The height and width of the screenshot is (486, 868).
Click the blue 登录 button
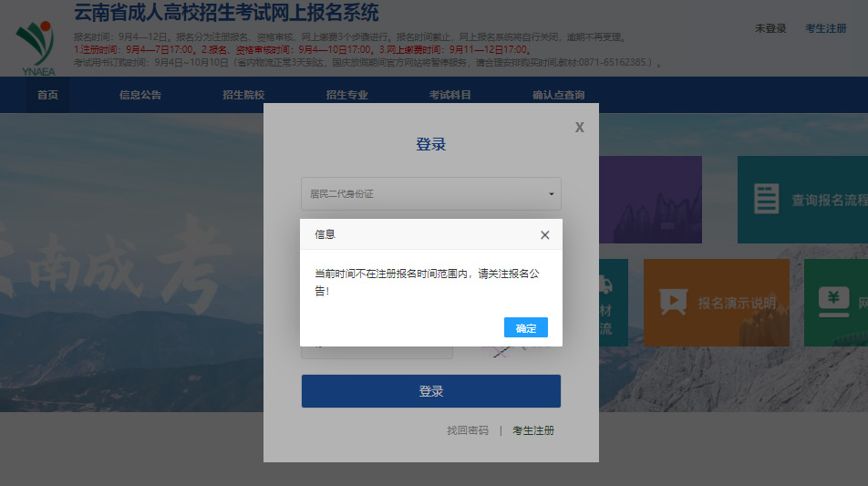point(430,391)
